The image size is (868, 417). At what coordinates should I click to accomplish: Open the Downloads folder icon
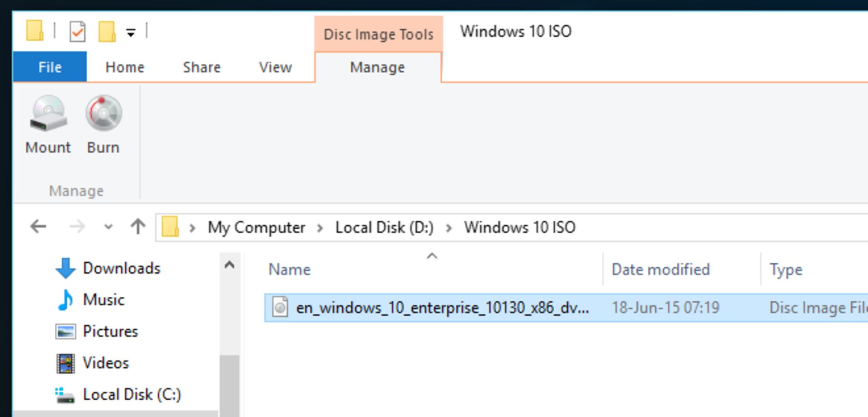(x=66, y=268)
